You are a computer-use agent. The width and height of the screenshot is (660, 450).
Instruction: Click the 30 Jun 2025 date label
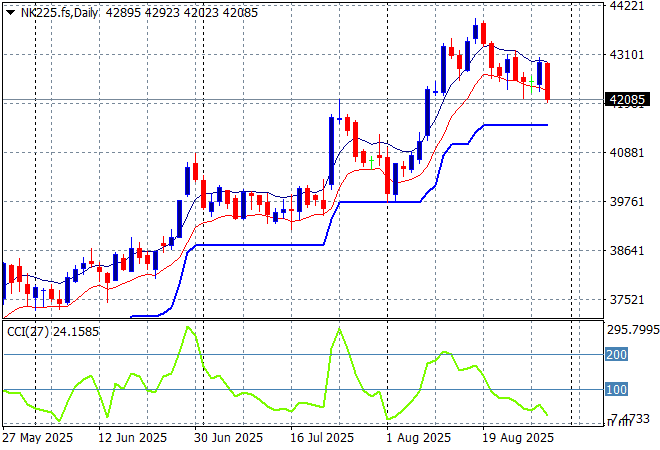(229, 437)
